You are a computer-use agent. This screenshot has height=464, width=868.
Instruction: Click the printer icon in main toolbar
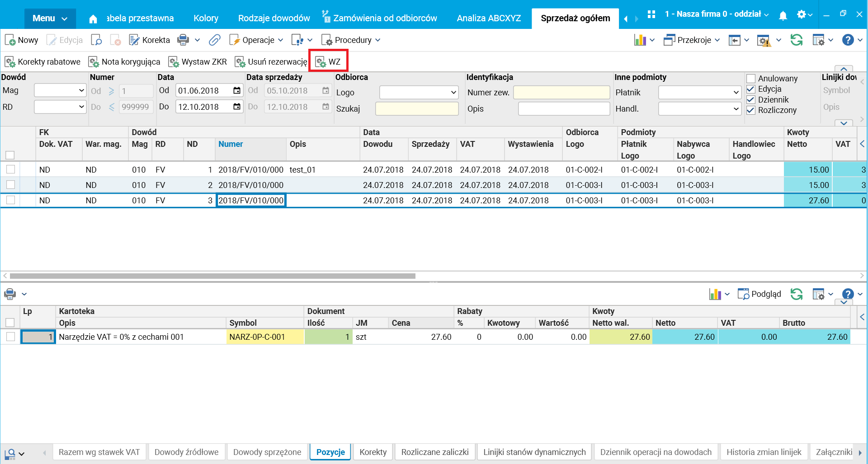click(183, 40)
